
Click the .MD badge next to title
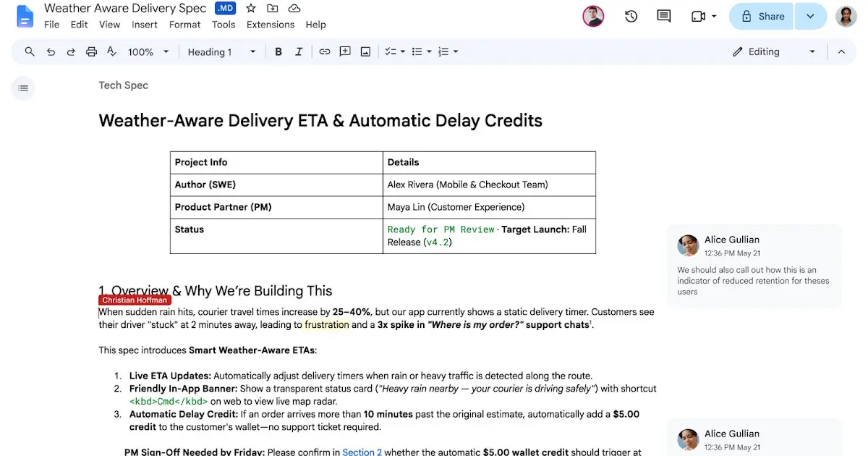pos(225,8)
